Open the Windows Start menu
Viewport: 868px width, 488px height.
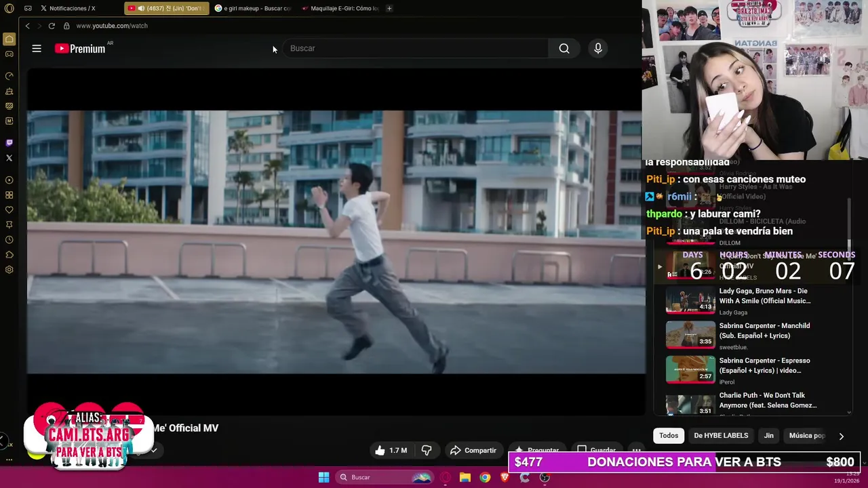pos(323,477)
